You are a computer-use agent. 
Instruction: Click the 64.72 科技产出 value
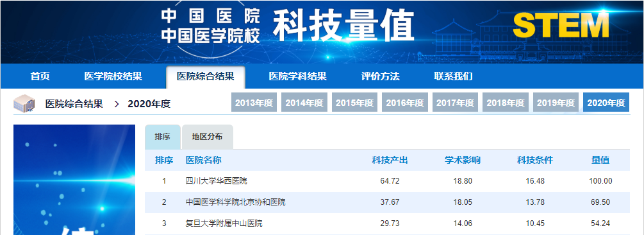click(390, 180)
